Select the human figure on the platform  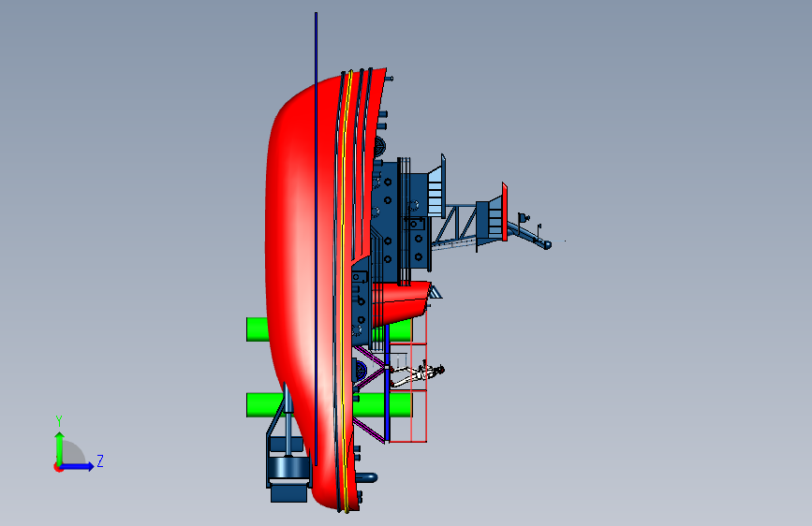click(x=418, y=373)
